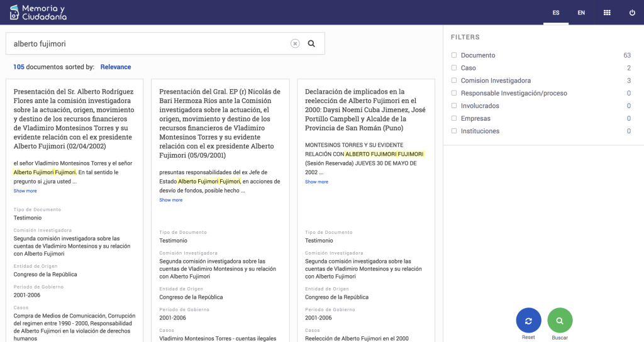The height and width of the screenshot is (342, 644).
Task: Open the Relevance sort dropdown
Action: pos(116,67)
